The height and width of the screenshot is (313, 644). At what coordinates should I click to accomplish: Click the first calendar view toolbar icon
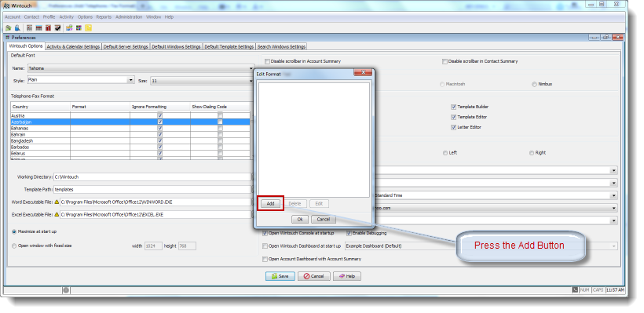pos(29,28)
